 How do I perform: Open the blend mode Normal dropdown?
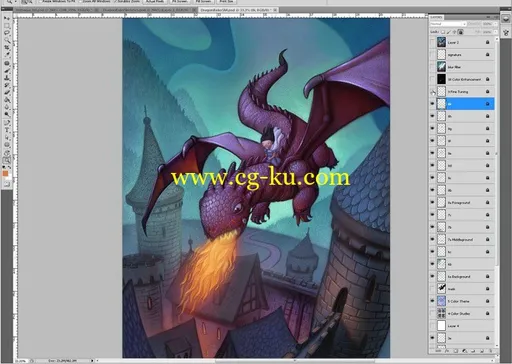coord(448,24)
